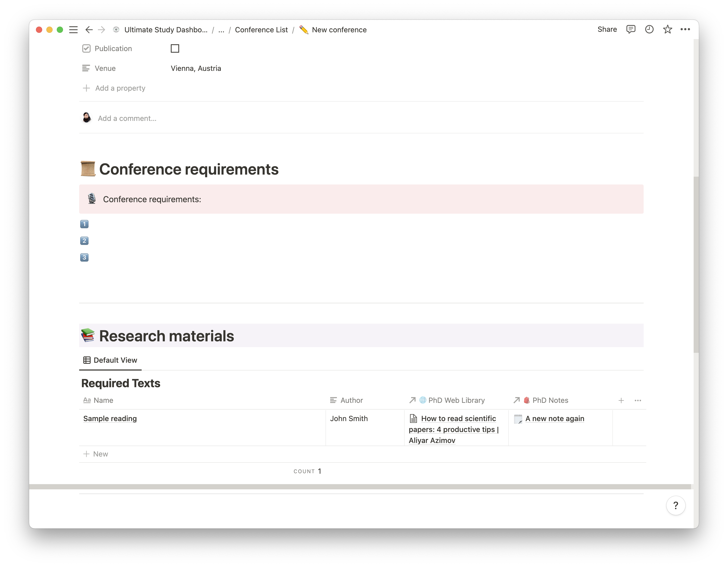Click the New conference breadcrumb
The image size is (728, 567).
[339, 30]
